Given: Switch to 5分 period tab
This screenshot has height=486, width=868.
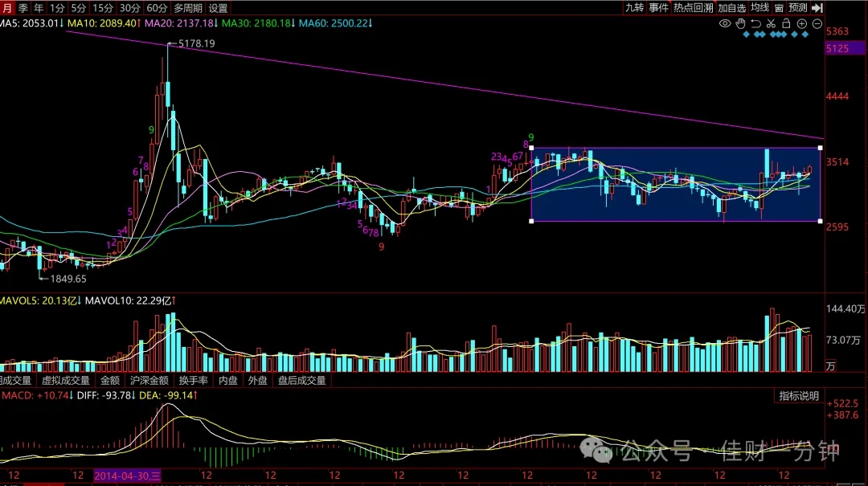Looking at the screenshot, I should click(79, 8).
